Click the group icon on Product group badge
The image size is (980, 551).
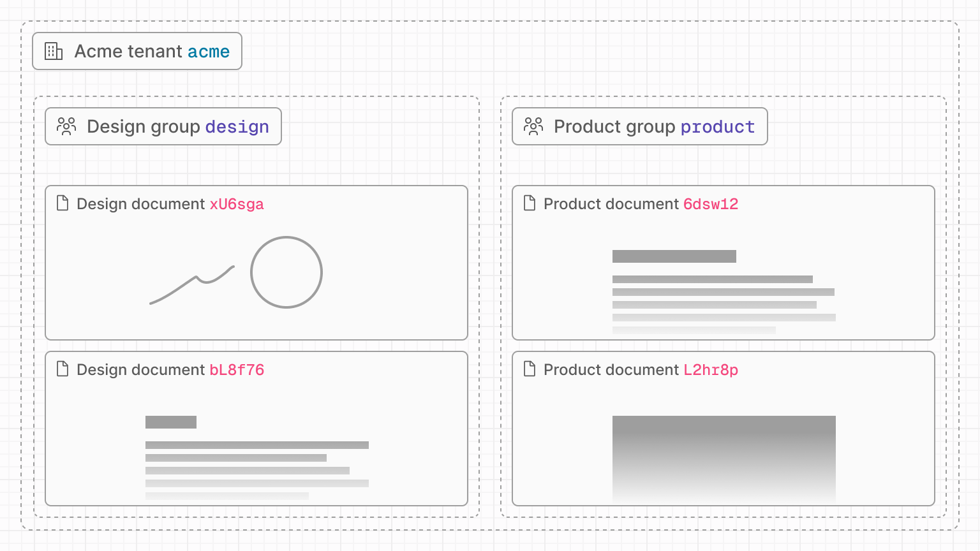pyautogui.click(x=533, y=126)
